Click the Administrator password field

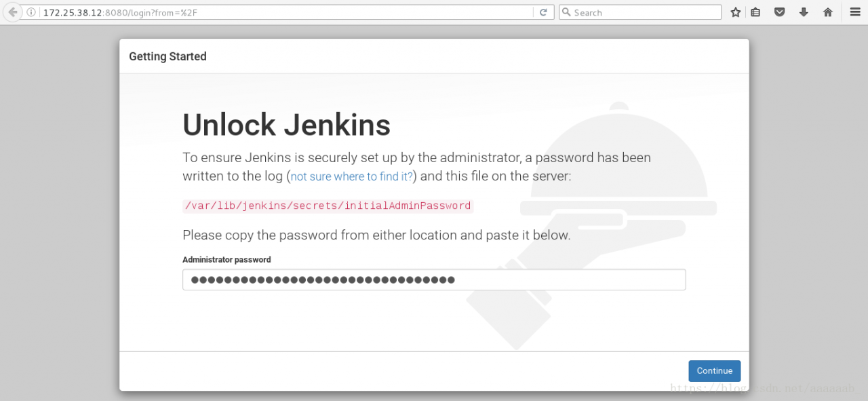click(434, 280)
